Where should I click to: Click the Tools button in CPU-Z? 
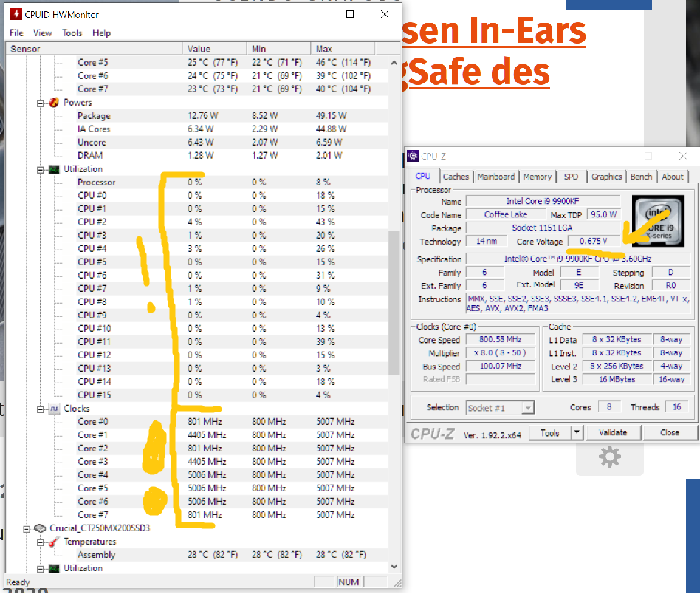(x=550, y=433)
